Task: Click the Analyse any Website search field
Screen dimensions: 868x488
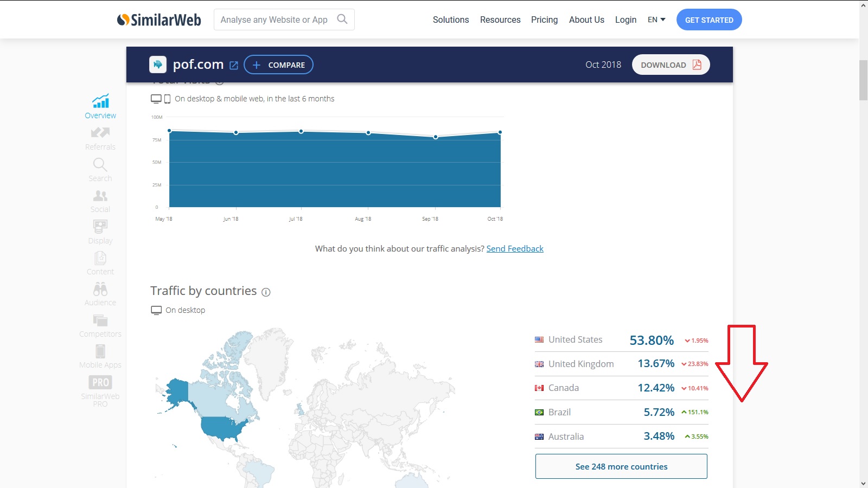Action: click(284, 20)
